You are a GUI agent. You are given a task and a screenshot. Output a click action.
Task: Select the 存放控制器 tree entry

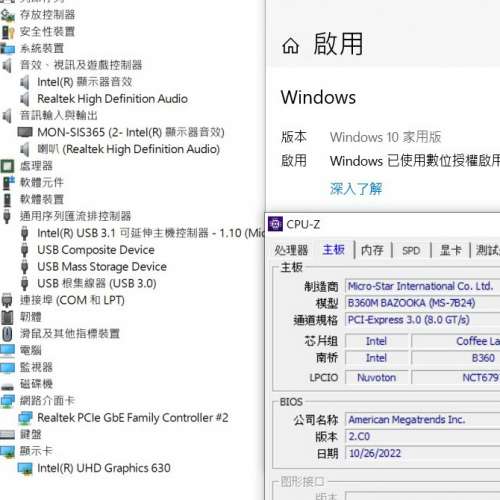click(x=47, y=15)
